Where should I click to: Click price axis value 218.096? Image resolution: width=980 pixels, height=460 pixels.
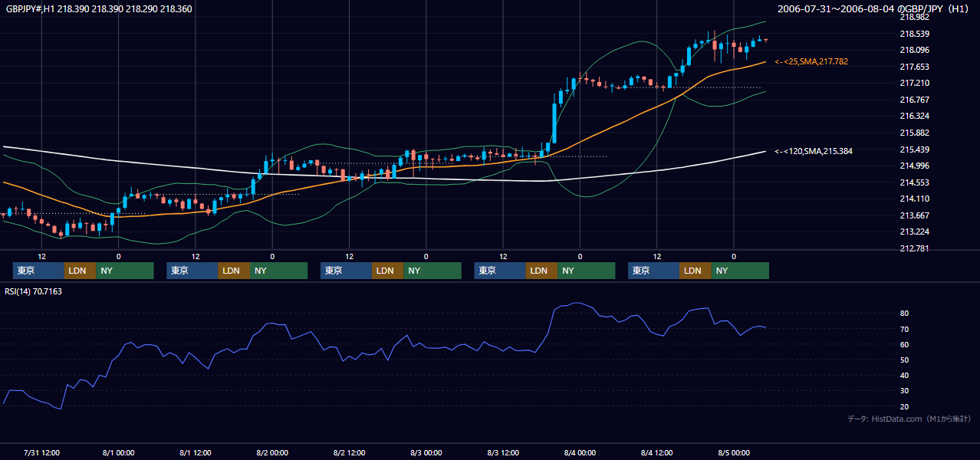[x=913, y=51]
